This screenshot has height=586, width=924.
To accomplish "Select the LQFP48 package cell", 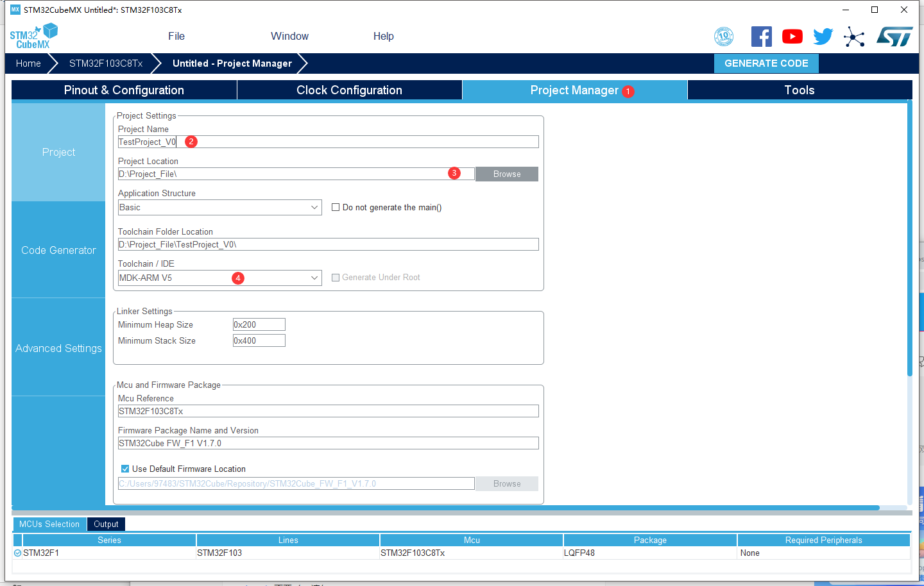I will [x=650, y=553].
